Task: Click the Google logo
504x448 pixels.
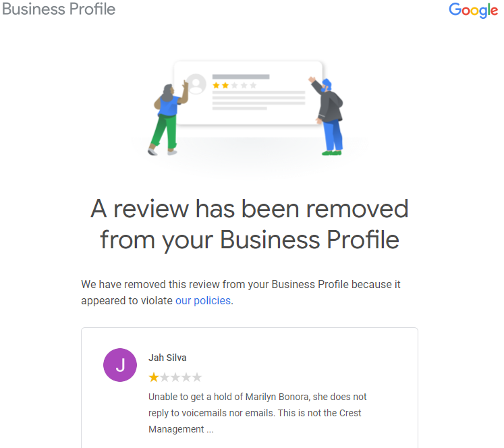Action: [473, 10]
